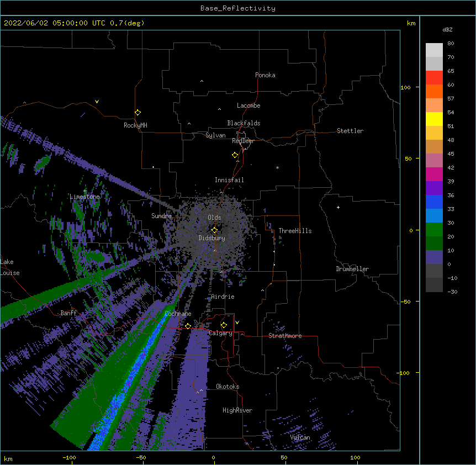476x465 pixels.
Task: Click the Okotoks city label
Action: tap(228, 387)
